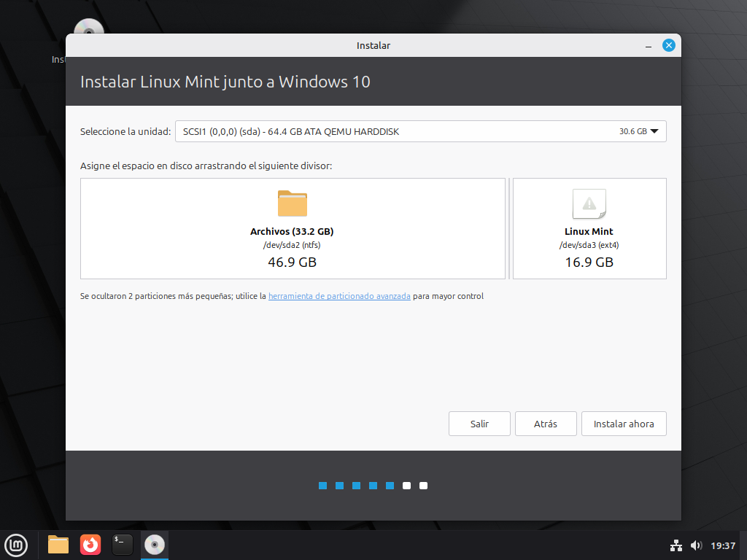Click the volume speaker tray icon
Screen dimensions: 747x560
[695, 545]
